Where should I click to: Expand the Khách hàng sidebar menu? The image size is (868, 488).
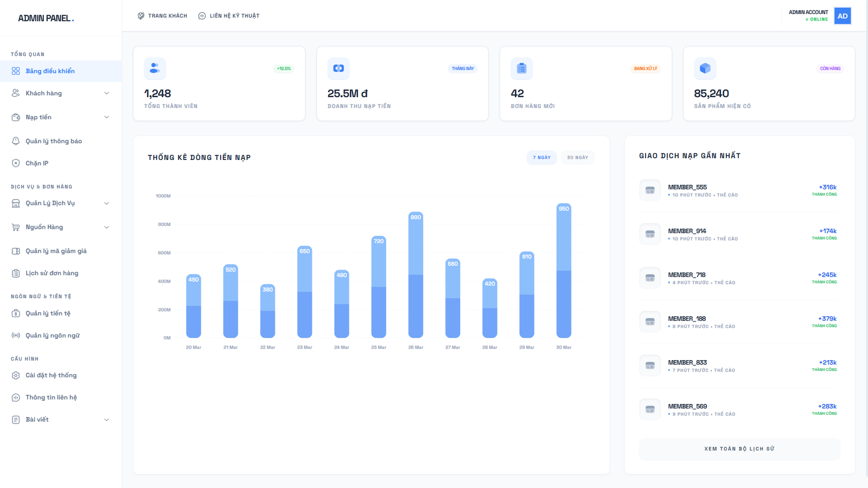pos(106,93)
